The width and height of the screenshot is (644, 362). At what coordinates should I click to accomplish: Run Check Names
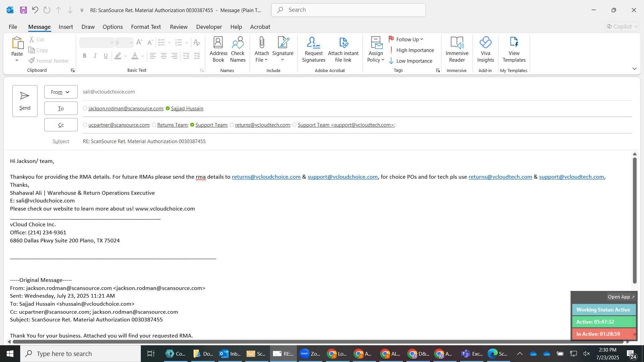238,49
